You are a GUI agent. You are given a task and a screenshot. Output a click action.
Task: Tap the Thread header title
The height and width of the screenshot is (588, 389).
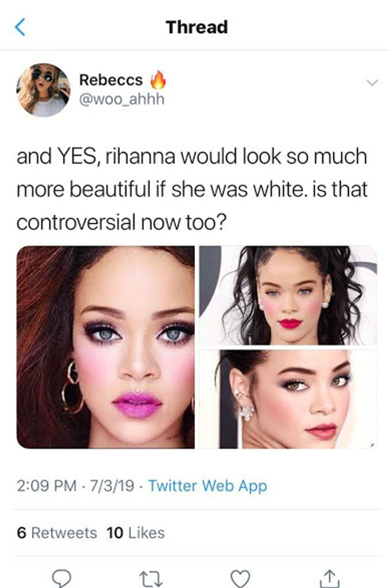click(196, 27)
